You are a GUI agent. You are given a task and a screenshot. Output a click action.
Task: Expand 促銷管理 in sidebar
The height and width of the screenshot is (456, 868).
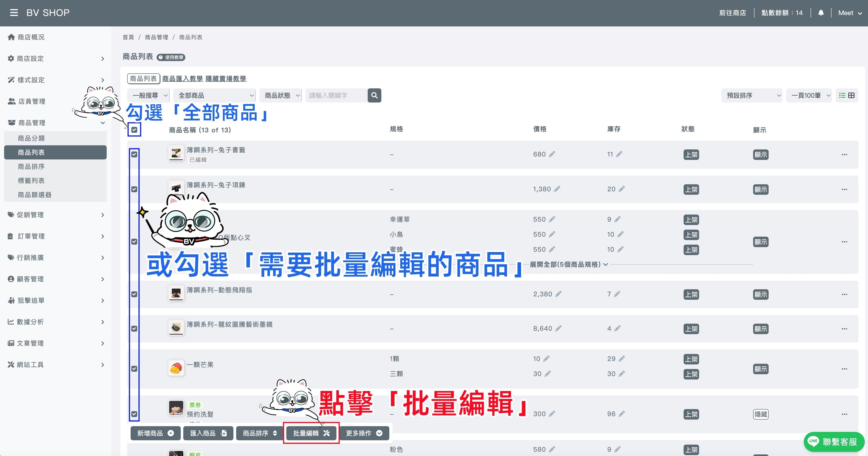coord(56,215)
